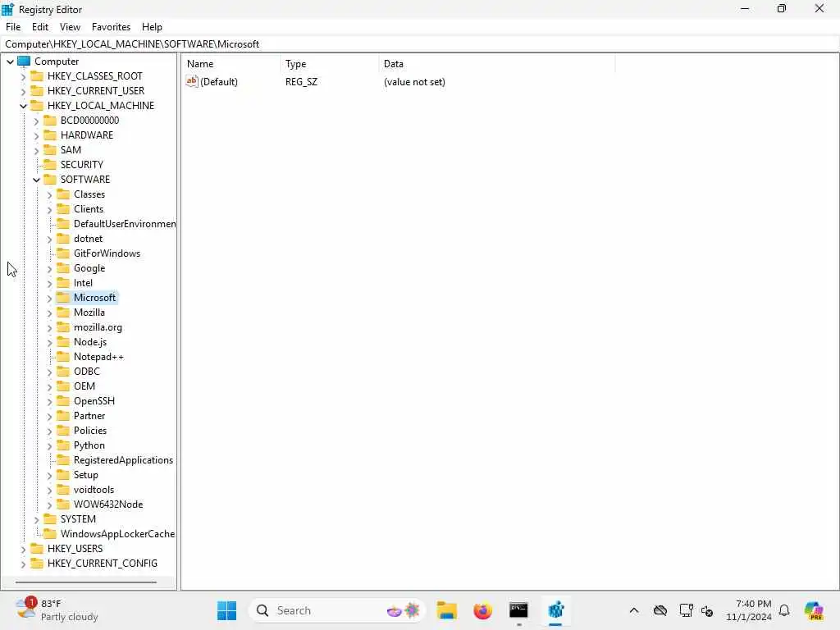The image size is (840, 630).
Task: Open the weather widget showing 83°F
Action: (x=57, y=610)
